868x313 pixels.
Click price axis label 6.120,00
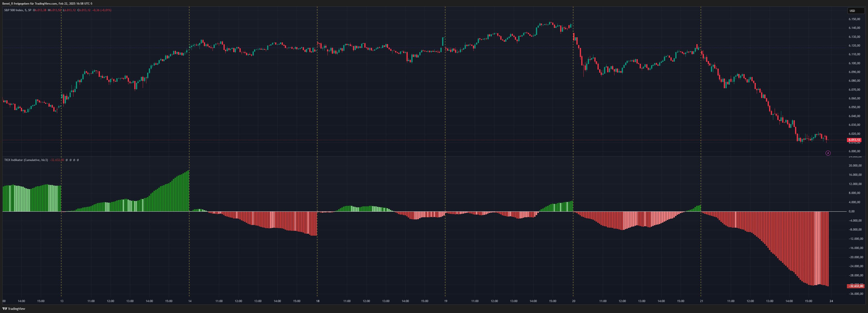(x=854, y=46)
